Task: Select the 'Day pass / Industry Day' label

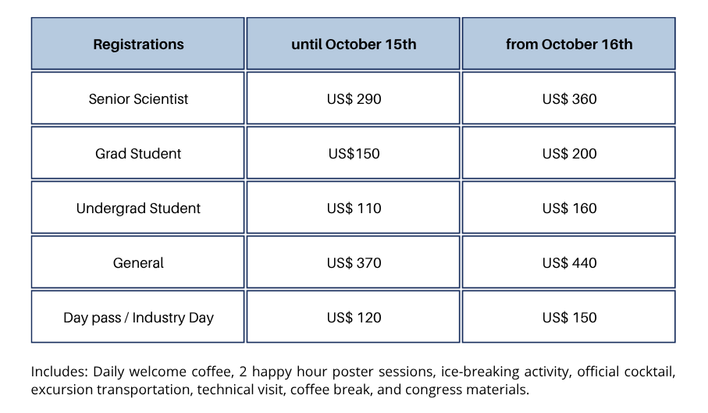Action: pyautogui.click(x=138, y=318)
